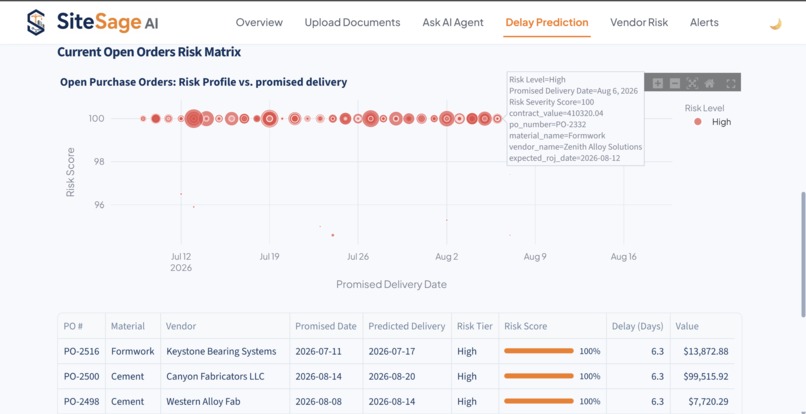Click Formwork material in PO-2516 row

(x=133, y=351)
